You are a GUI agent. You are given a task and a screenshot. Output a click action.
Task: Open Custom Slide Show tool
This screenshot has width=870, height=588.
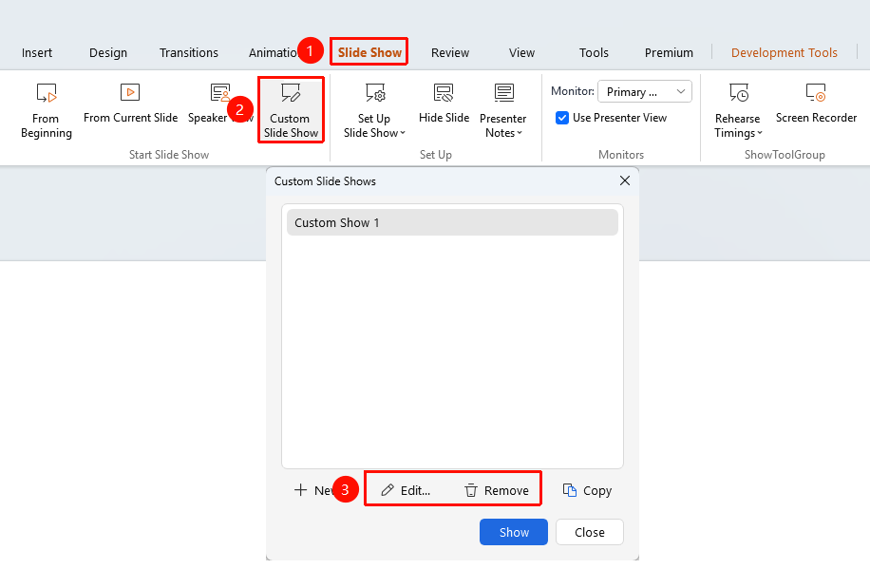coord(291,110)
